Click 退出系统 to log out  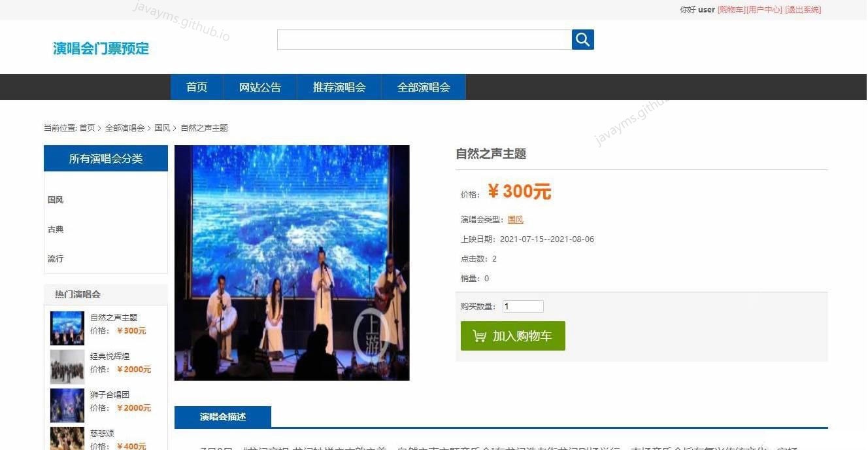point(803,10)
